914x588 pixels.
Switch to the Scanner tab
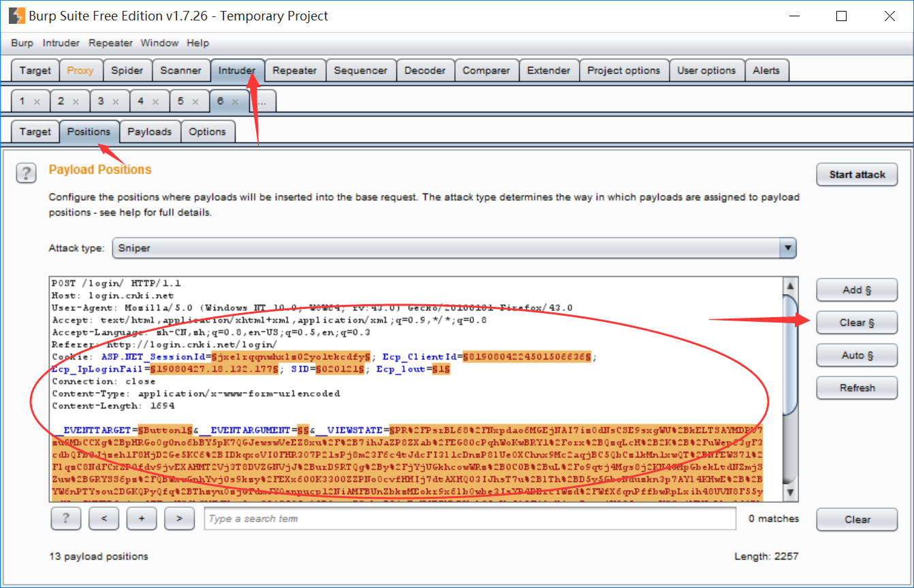pos(180,70)
